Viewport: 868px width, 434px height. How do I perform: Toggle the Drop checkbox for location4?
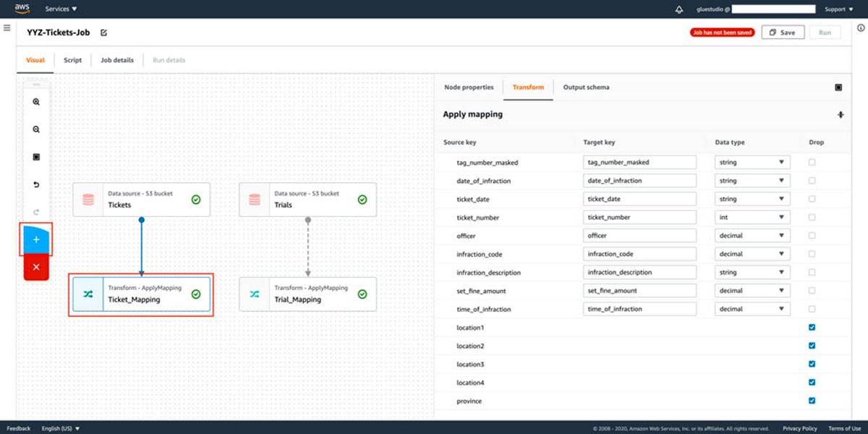811,382
